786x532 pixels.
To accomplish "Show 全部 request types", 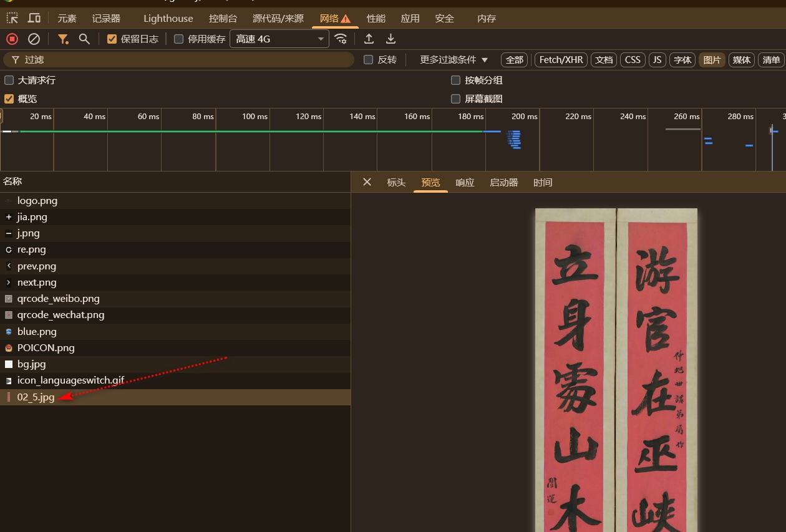I will click(x=515, y=60).
